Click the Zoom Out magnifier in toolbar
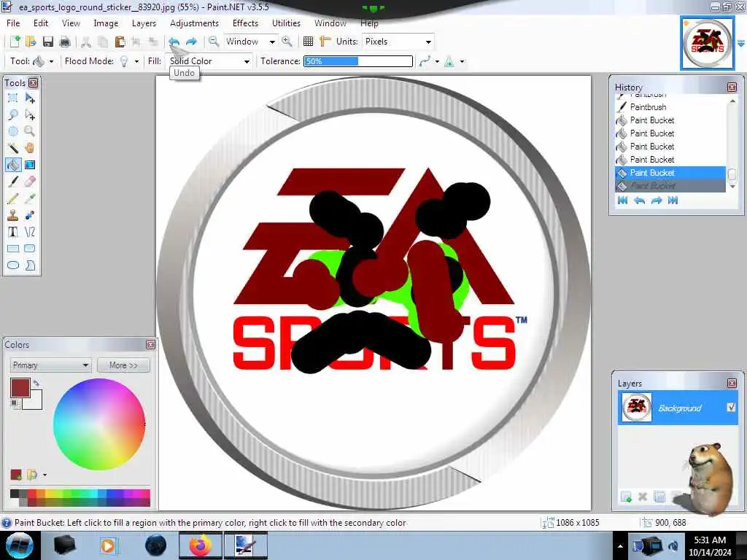Image resolution: width=747 pixels, height=560 pixels. point(214,42)
